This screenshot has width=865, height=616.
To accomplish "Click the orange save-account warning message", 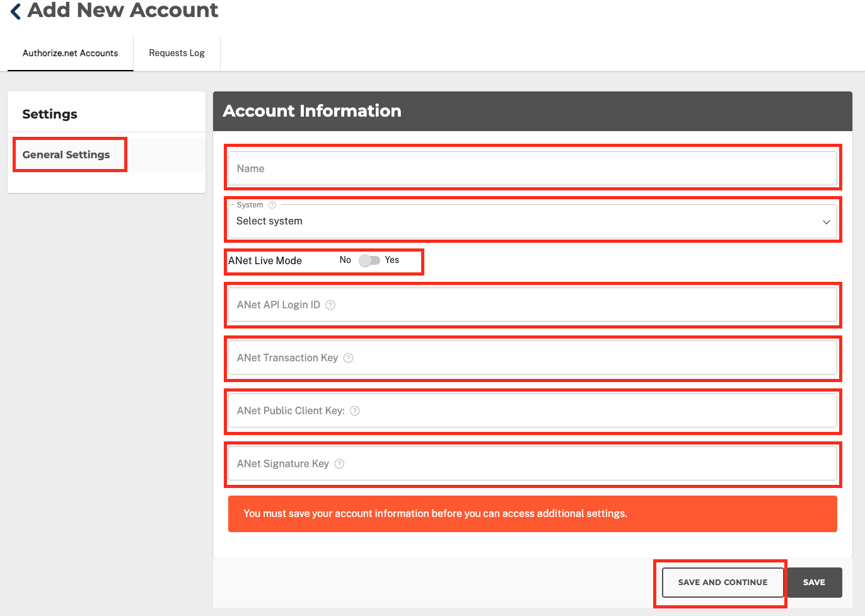I will coord(533,514).
